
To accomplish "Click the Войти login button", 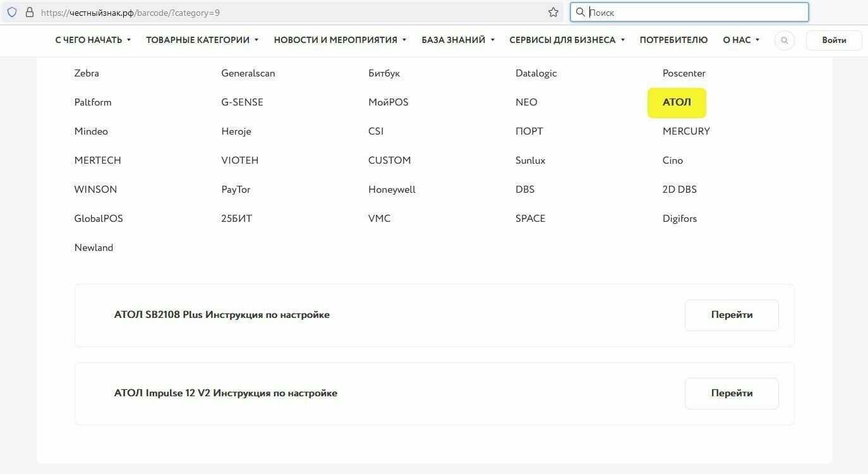I will tap(834, 40).
